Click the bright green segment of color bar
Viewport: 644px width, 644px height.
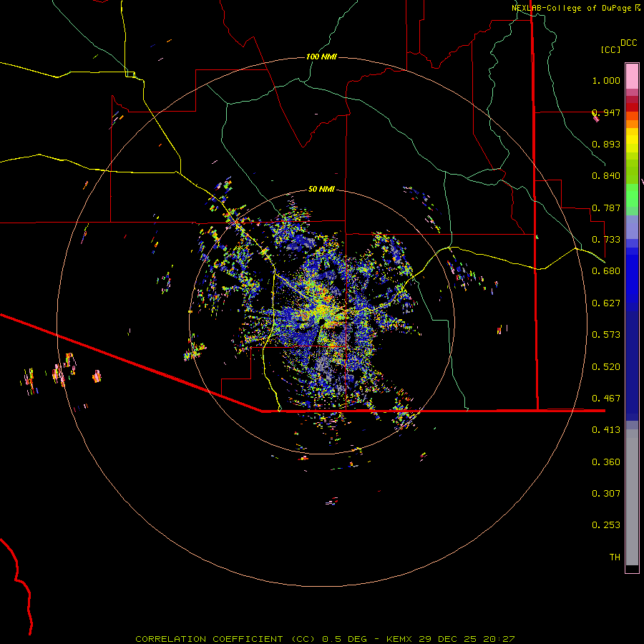click(x=632, y=195)
